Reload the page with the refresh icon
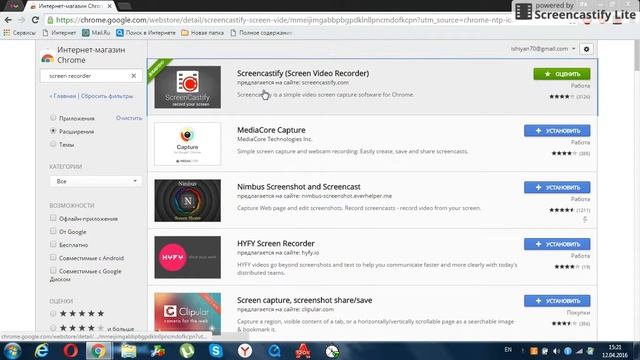 (35, 20)
